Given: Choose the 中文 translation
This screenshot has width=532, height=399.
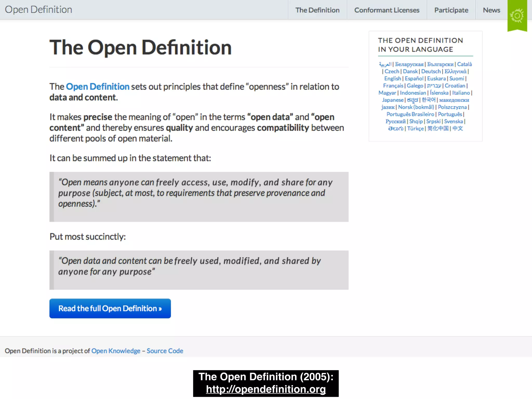Looking at the screenshot, I should coord(457,128).
